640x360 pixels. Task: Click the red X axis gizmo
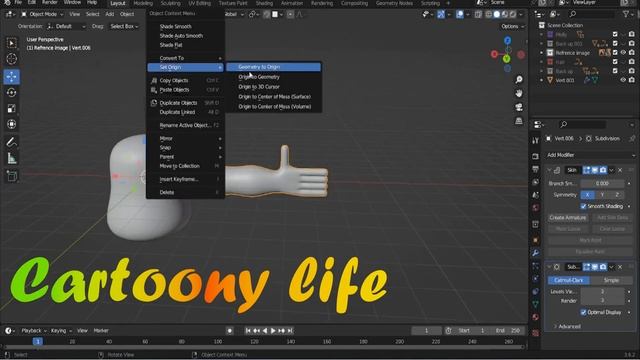(x=494, y=54)
